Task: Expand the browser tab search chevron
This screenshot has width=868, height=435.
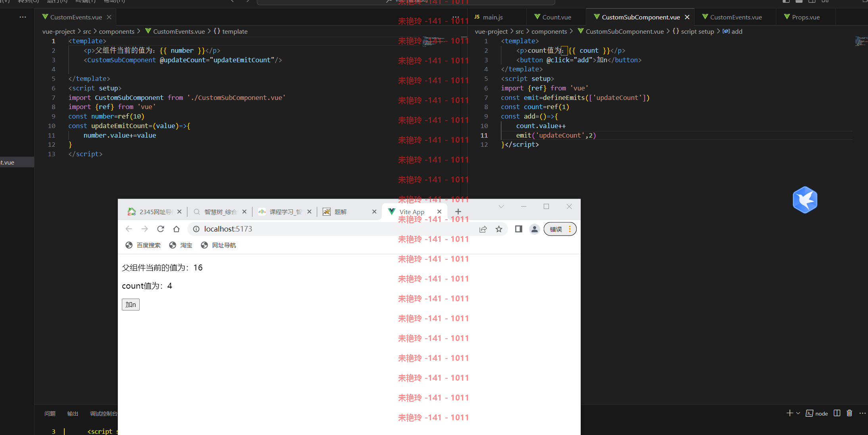Action: pyautogui.click(x=501, y=206)
